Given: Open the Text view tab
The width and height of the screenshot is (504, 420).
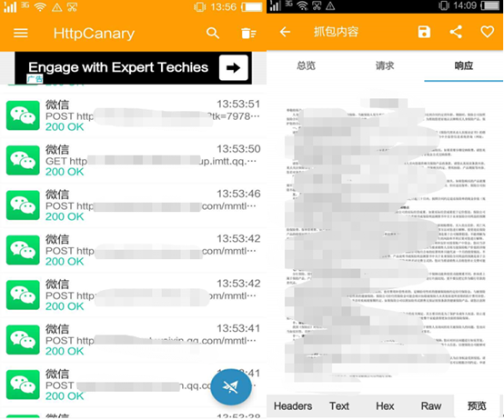Looking at the screenshot, I should pos(339,405).
